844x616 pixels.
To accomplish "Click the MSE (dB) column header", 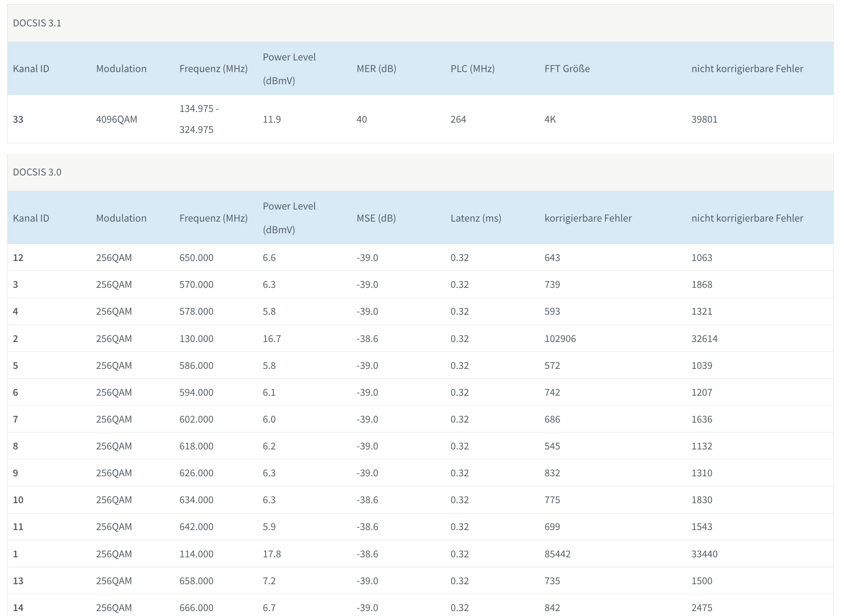I will 376,218.
